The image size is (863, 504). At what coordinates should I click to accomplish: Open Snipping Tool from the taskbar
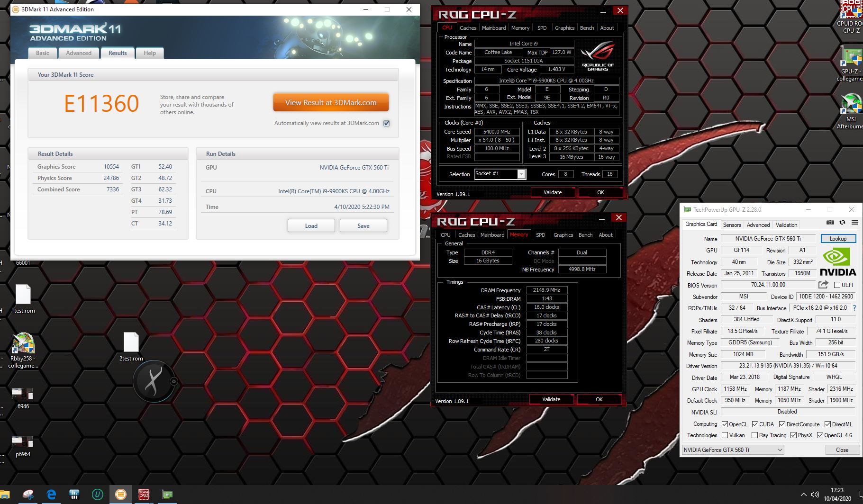tap(28, 495)
